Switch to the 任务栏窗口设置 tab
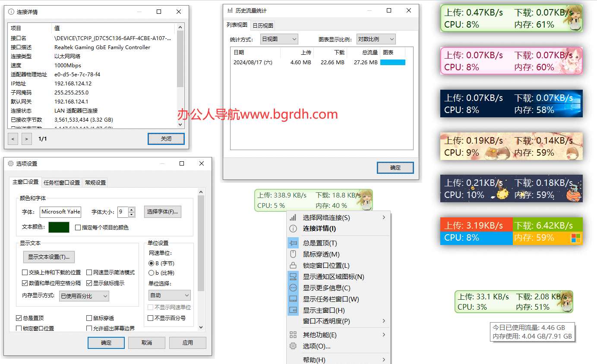This screenshot has height=364, width=597. click(62, 182)
